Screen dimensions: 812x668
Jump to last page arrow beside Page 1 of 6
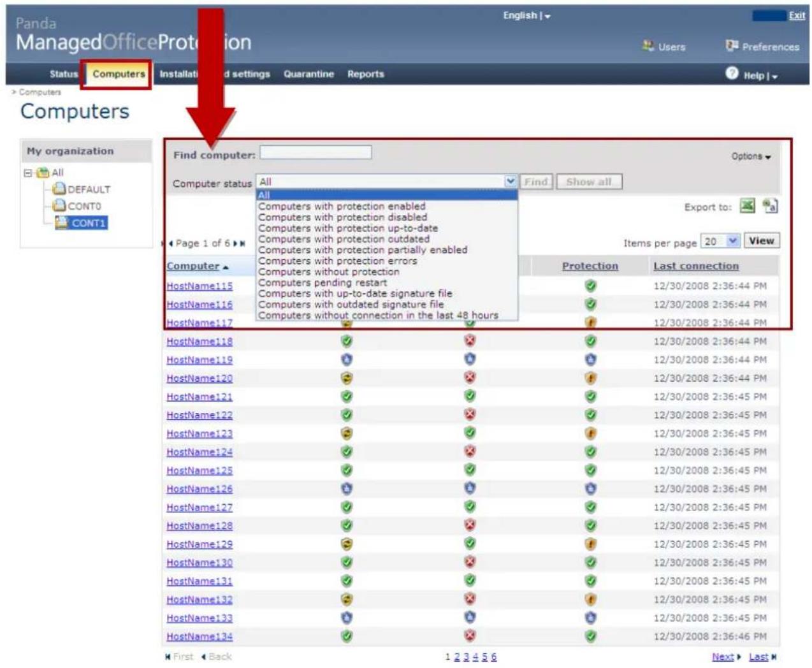pyautogui.click(x=242, y=243)
